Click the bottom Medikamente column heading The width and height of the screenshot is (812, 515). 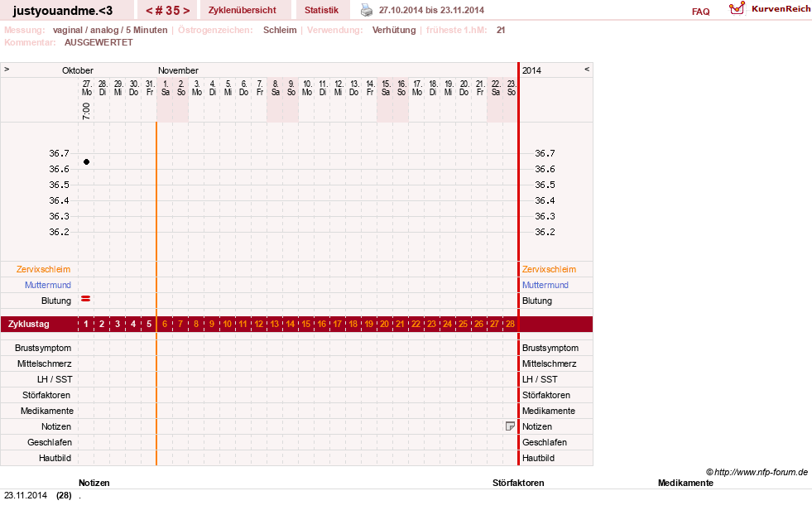685,483
